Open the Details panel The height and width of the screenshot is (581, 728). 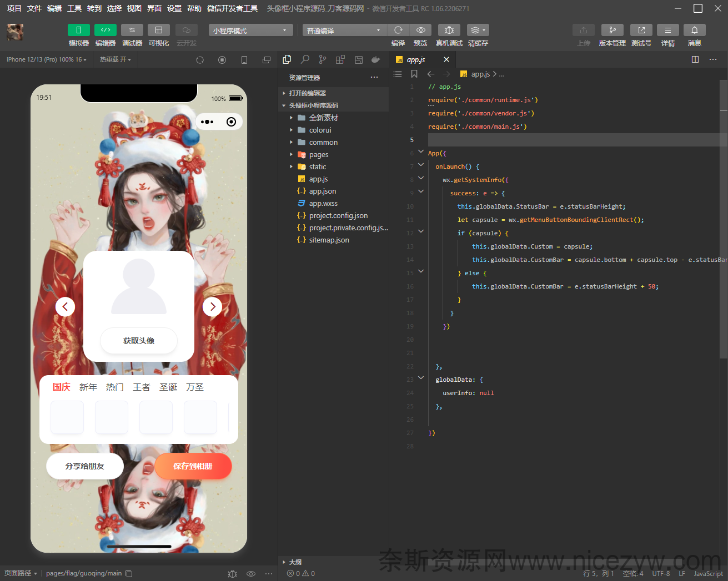(x=668, y=30)
